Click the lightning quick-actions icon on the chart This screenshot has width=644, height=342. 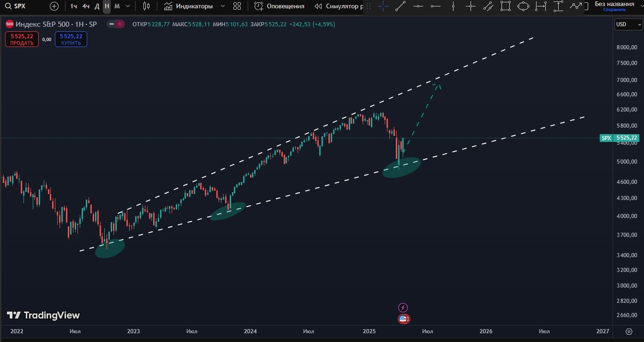(403, 307)
